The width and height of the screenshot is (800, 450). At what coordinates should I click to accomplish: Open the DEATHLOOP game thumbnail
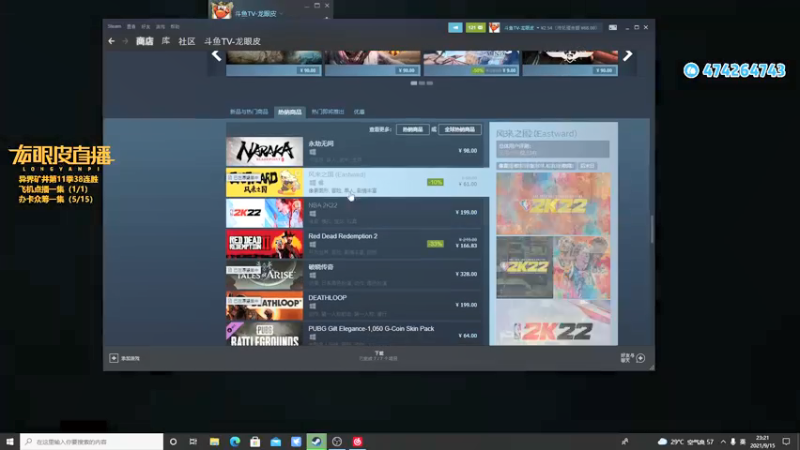[264, 306]
